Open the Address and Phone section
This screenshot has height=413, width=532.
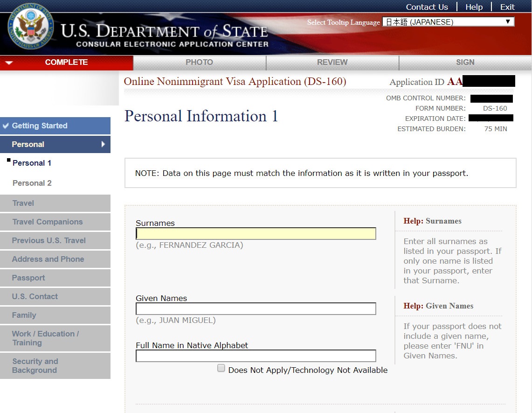click(x=55, y=259)
